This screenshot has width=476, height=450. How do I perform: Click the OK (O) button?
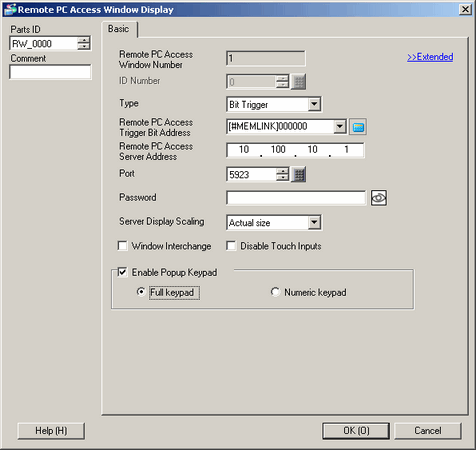coord(356,431)
